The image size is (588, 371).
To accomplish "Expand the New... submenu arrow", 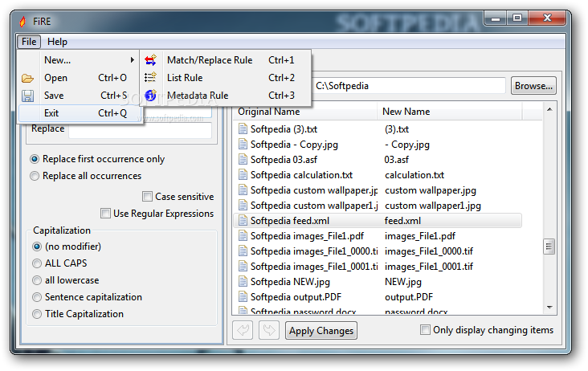I will point(132,60).
